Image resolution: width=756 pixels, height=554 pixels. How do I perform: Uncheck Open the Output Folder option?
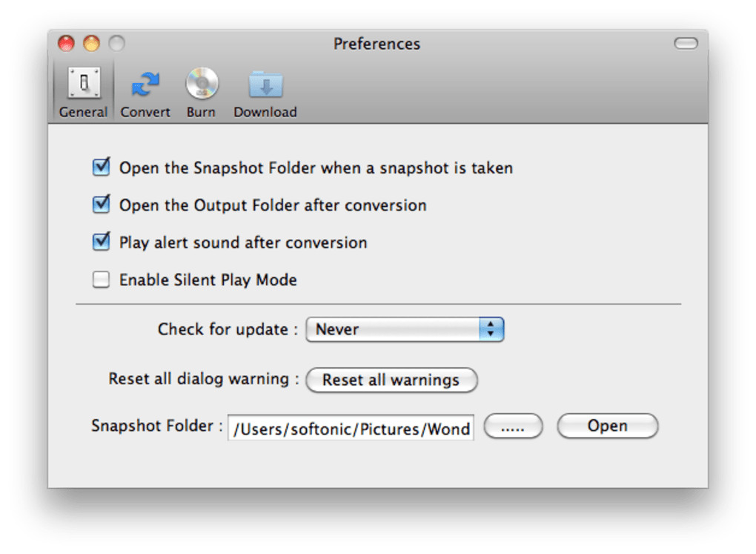(x=101, y=205)
